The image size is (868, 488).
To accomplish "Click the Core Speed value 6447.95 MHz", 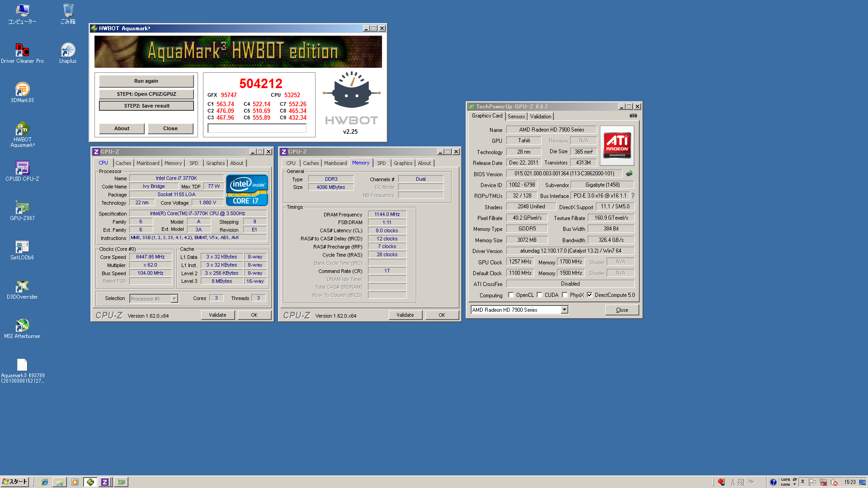I will click(x=151, y=257).
